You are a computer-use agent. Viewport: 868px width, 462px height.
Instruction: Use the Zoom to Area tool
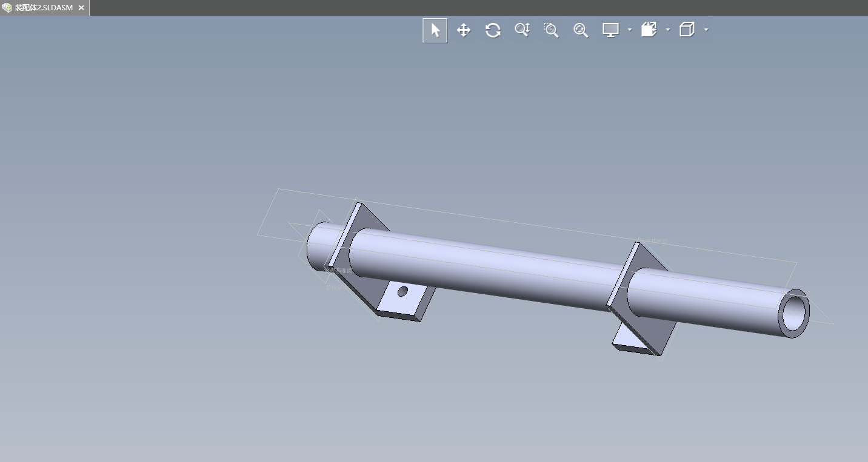pos(551,30)
